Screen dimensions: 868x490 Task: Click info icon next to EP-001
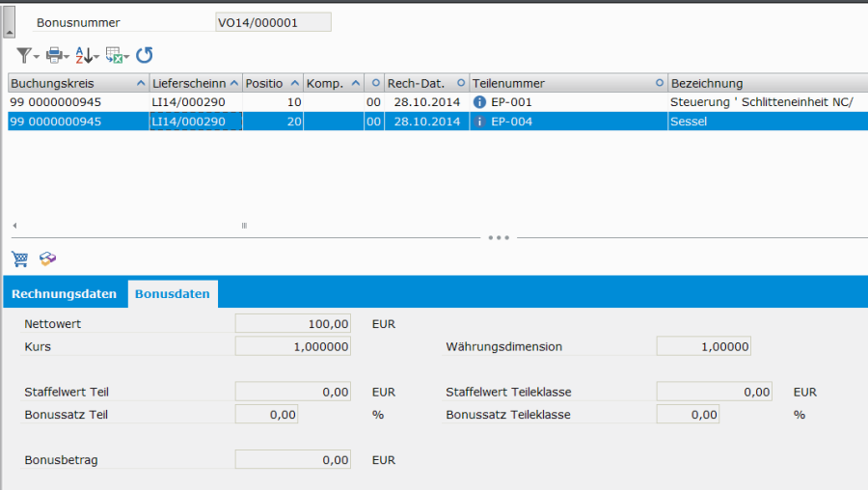click(x=479, y=101)
